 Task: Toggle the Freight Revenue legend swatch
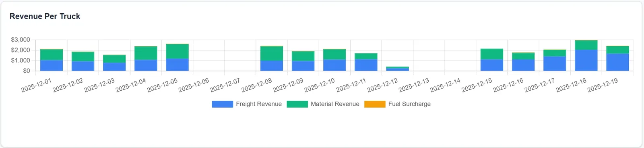coord(222,104)
